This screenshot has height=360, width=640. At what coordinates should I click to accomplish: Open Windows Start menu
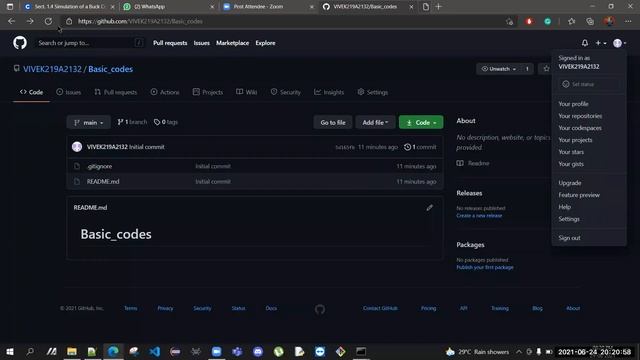click(10, 351)
